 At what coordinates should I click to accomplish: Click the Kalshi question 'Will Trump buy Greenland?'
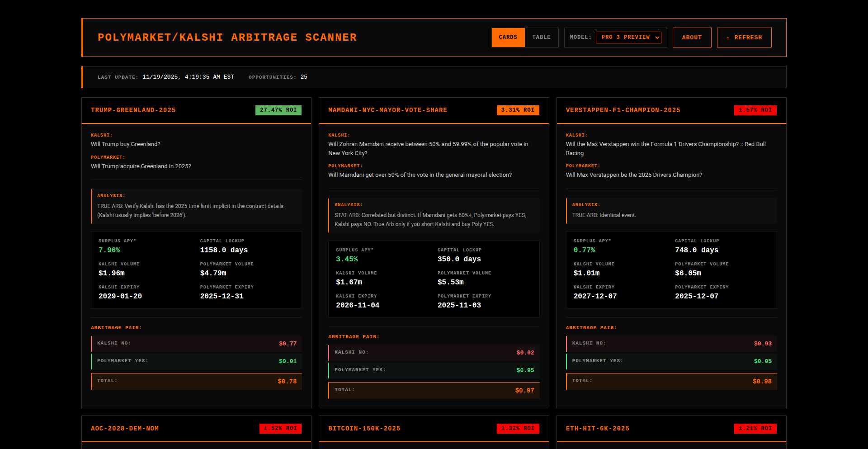[125, 144]
